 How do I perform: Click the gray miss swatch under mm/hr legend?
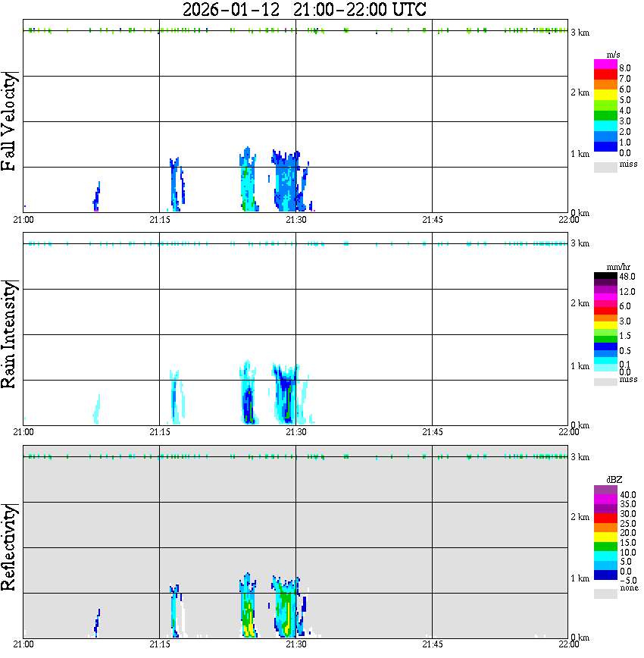click(x=605, y=382)
